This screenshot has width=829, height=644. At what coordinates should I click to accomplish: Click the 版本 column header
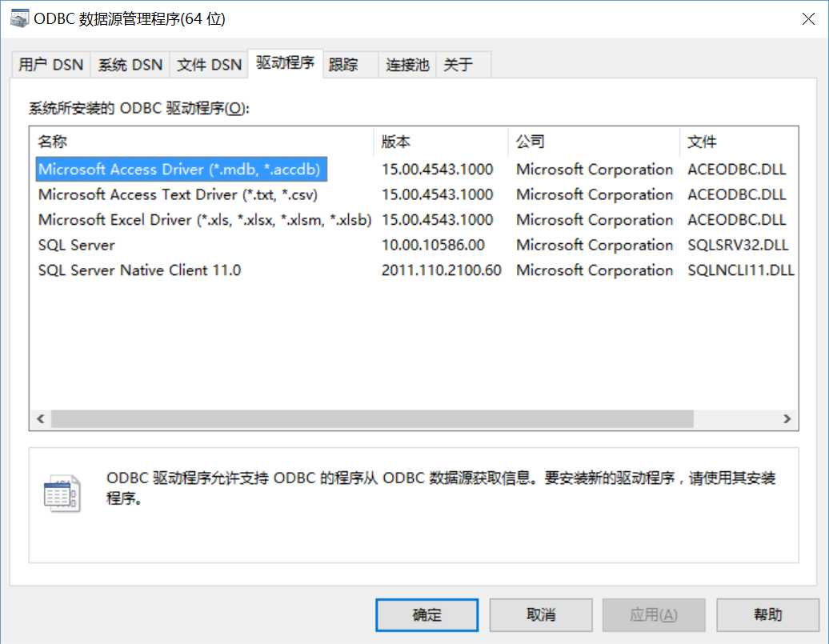pos(440,142)
